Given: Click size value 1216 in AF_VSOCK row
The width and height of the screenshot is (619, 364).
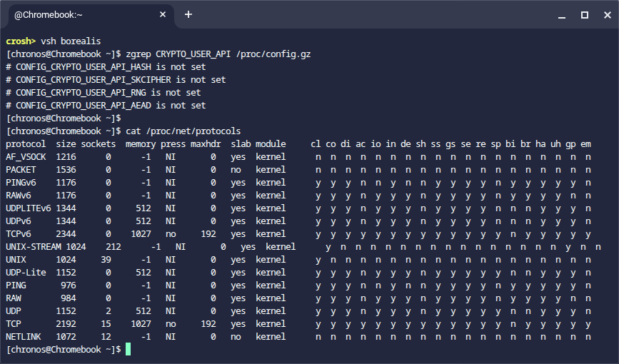Looking at the screenshot, I should coord(66,157).
